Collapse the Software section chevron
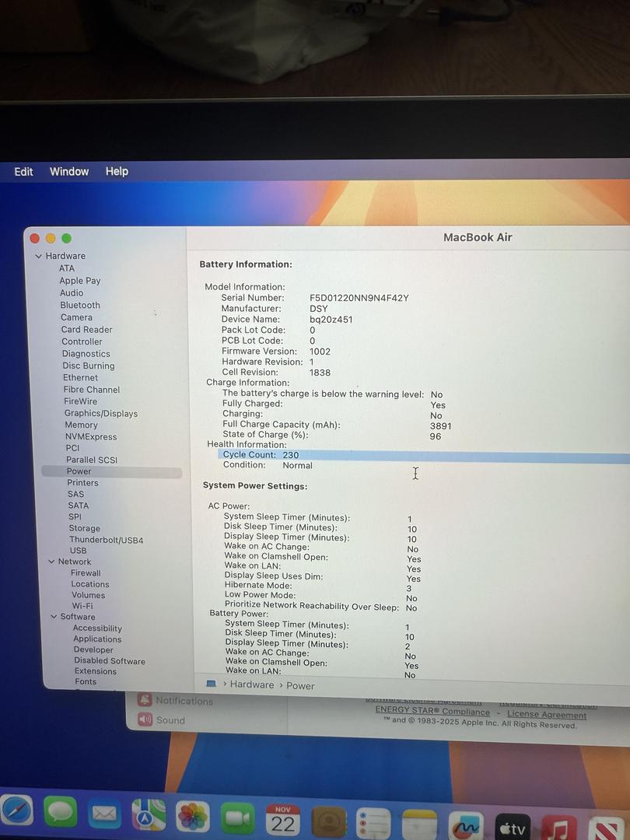630x840 pixels. click(x=54, y=617)
